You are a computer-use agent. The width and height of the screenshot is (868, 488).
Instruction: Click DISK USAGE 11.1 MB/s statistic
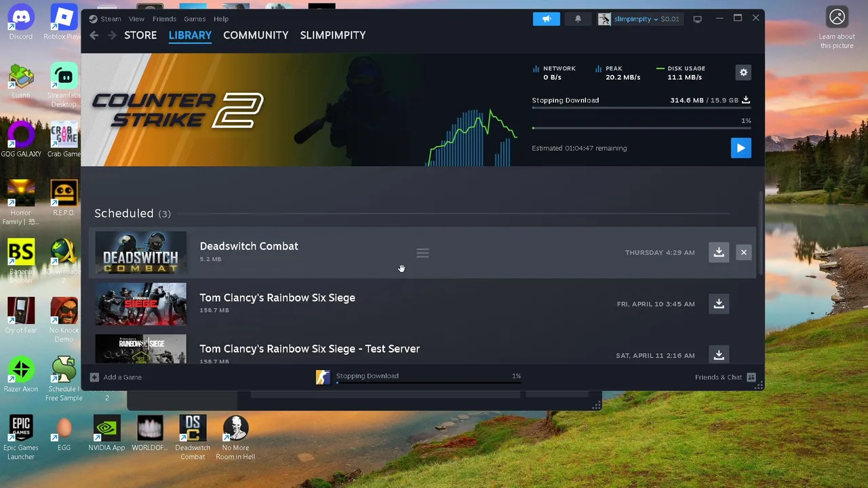tap(681, 73)
